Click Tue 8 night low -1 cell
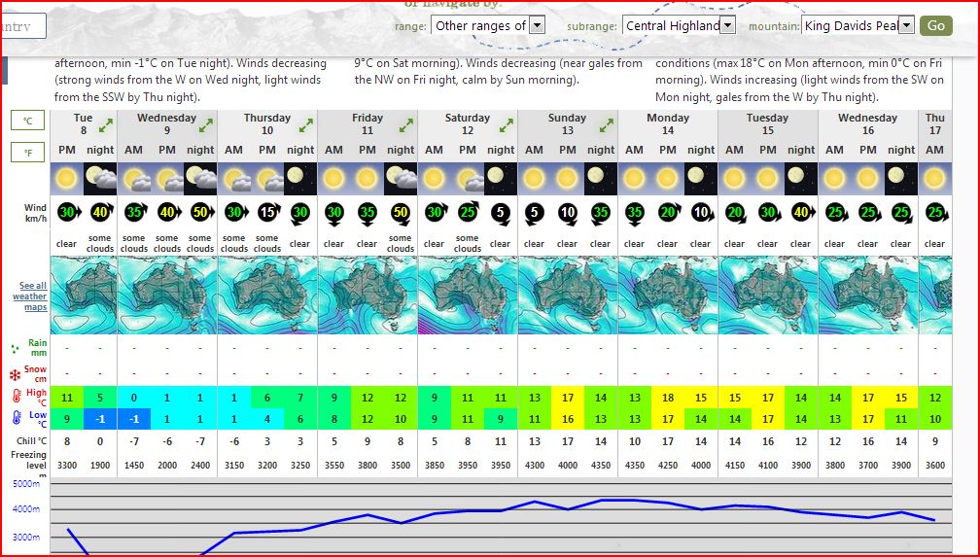 (100, 419)
